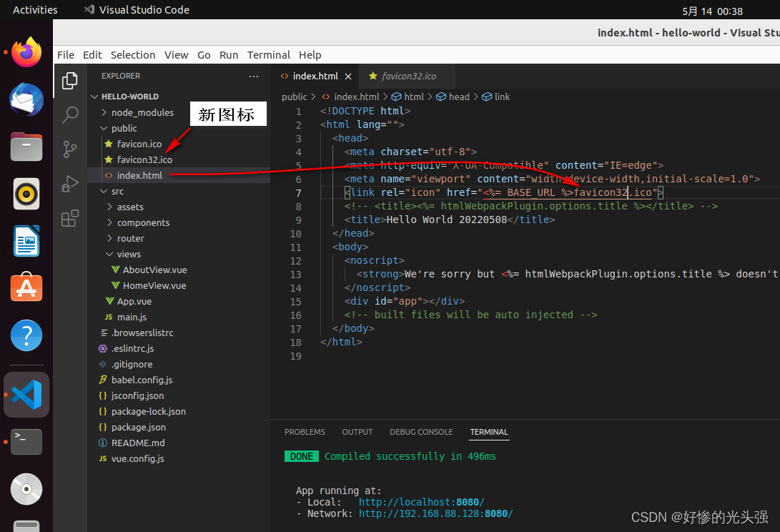The image size is (780, 532).
Task: Click Activities in the top bar
Action: [x=35, y=10]
